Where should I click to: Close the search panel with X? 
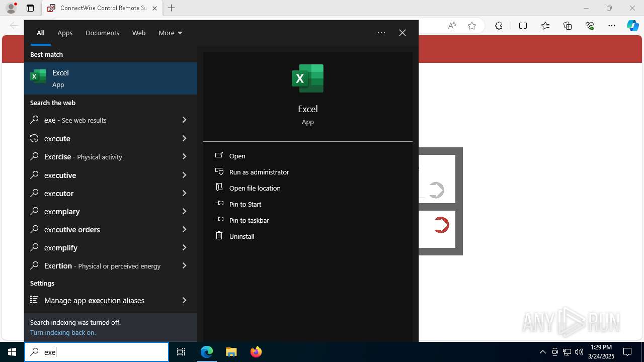[x=403, y=33]
